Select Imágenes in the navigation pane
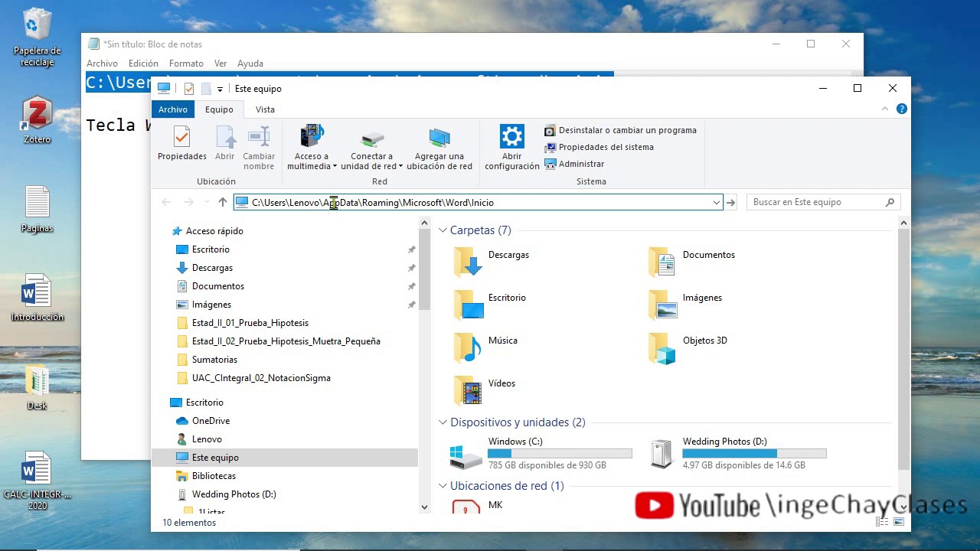980x551 pixels. point(211,305)
